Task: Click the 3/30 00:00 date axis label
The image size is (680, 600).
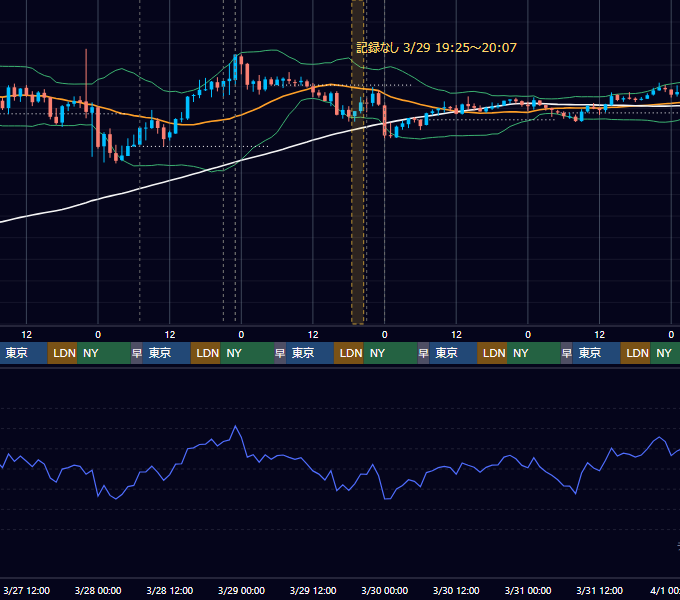Action: coord(385,590)
